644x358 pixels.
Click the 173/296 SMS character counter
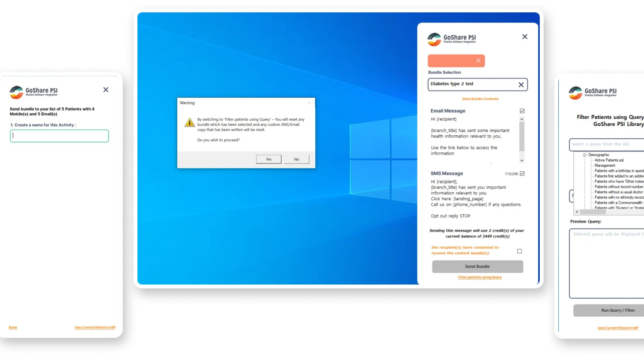[x=511, y=174]
